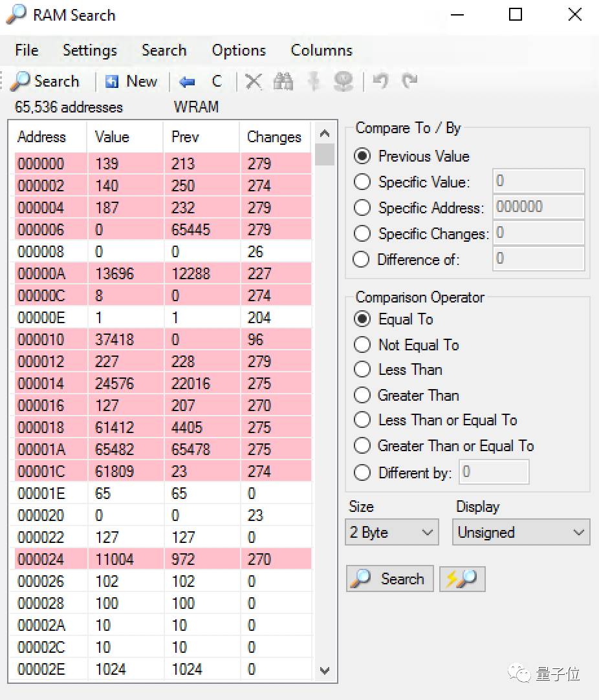Click scrollbar up arrow in address list
The height and width of the screenshot is (700, 599).
pyautogui.click(x=325, y=133)
